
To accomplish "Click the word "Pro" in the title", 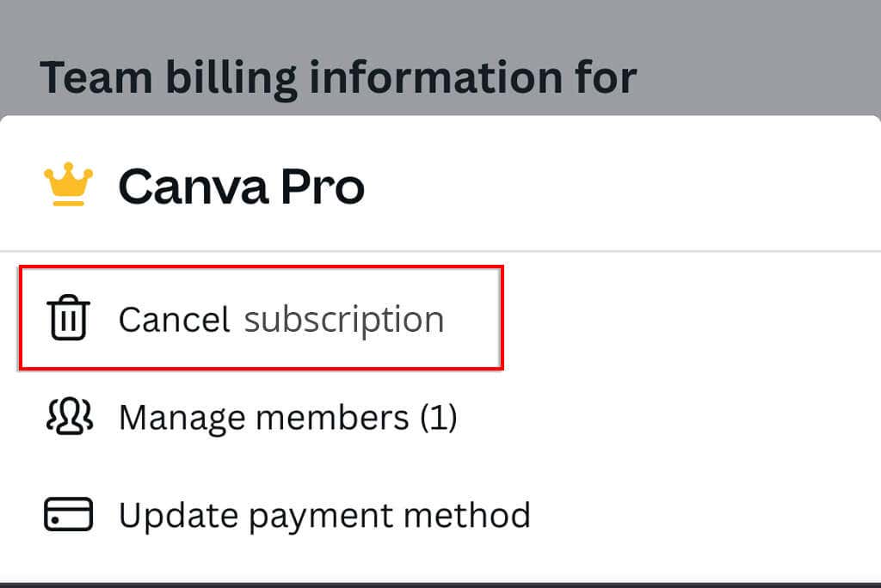I will [323, 186].
